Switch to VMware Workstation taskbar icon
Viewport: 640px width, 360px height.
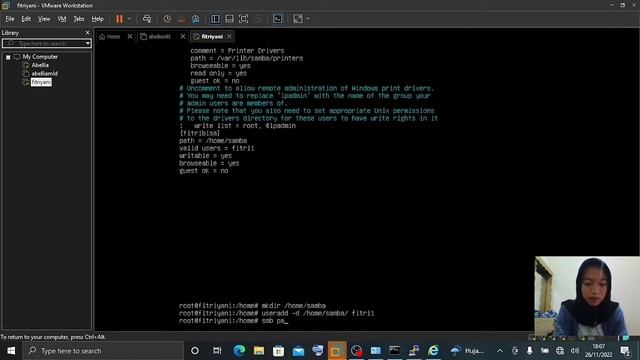coord(337,351)
